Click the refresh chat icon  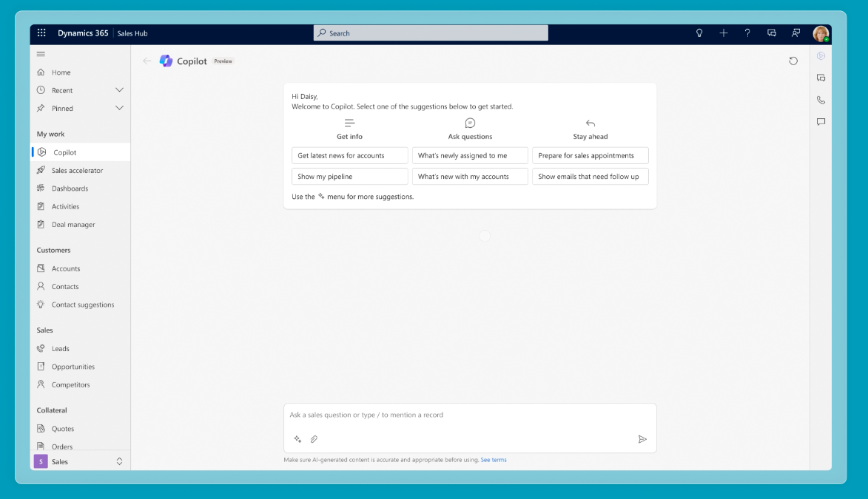[x=793, y=61]
